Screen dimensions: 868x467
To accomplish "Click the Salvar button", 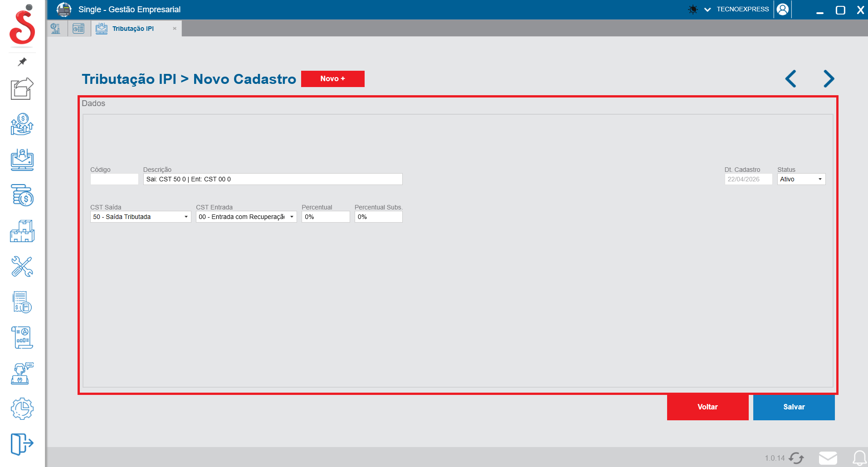I will [x=794, y=407].
